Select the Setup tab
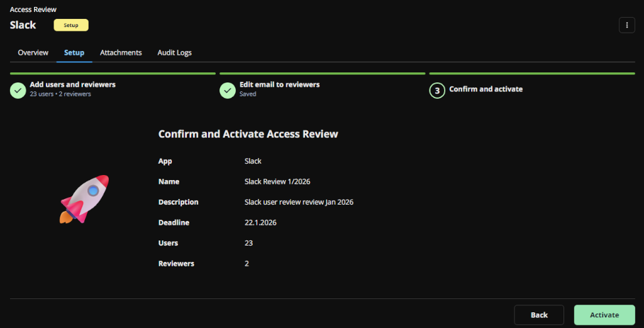Viewport: 644px width, 328px height. pos(74,53)
